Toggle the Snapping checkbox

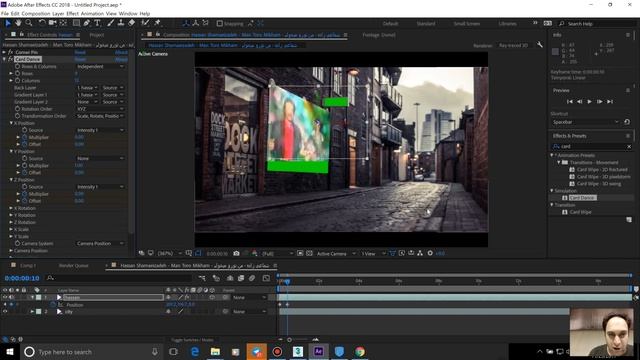tap(220, 24)
